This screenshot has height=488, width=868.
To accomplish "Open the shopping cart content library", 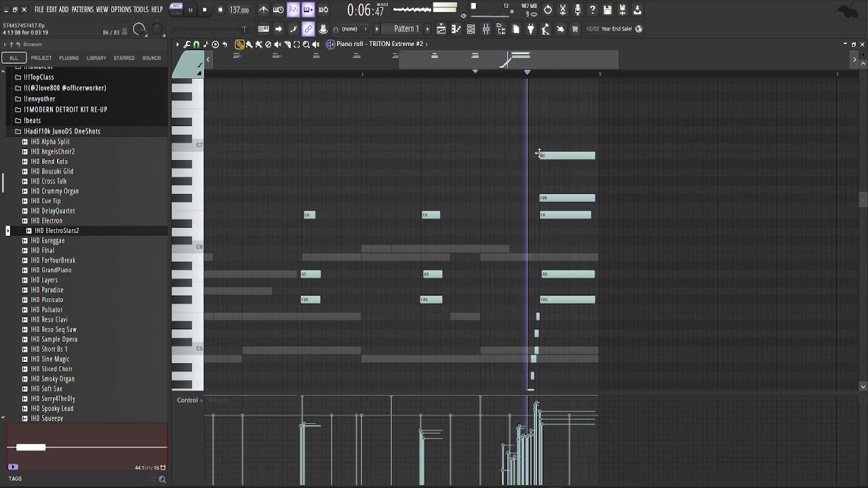I will coord(575,28).
